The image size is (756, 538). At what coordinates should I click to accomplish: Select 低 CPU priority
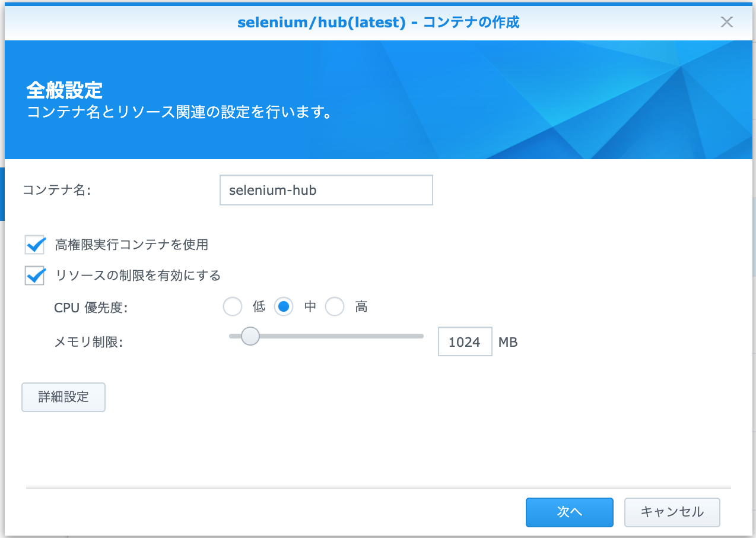(233, 306)
